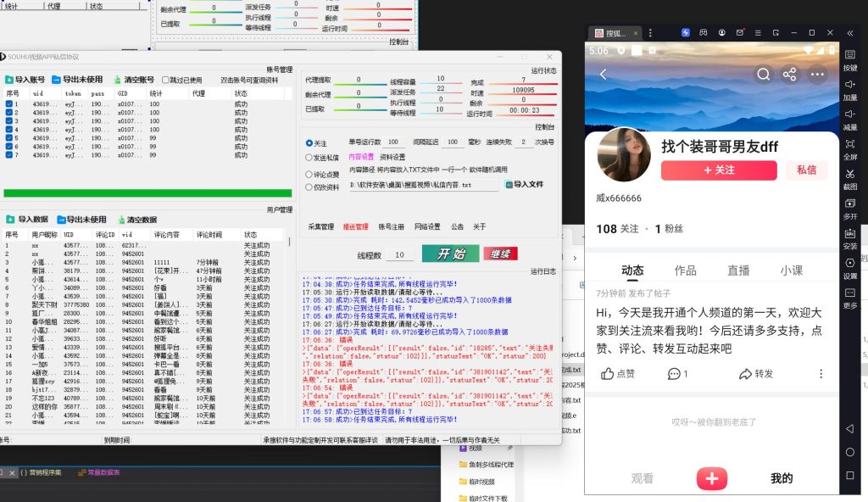Enable the 跳过已使用 checkbox
The width and height of the screenshot is (868, 502).
(167, 80)
